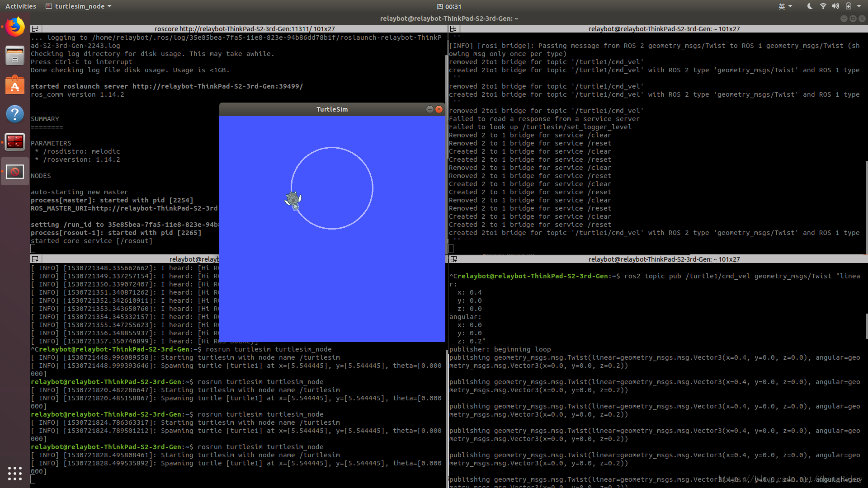Open the roscore pane's grouping icon
Image resolution: width=868 pixels, height=488 pixels.
pyautogui.click(x=35, y=29)
